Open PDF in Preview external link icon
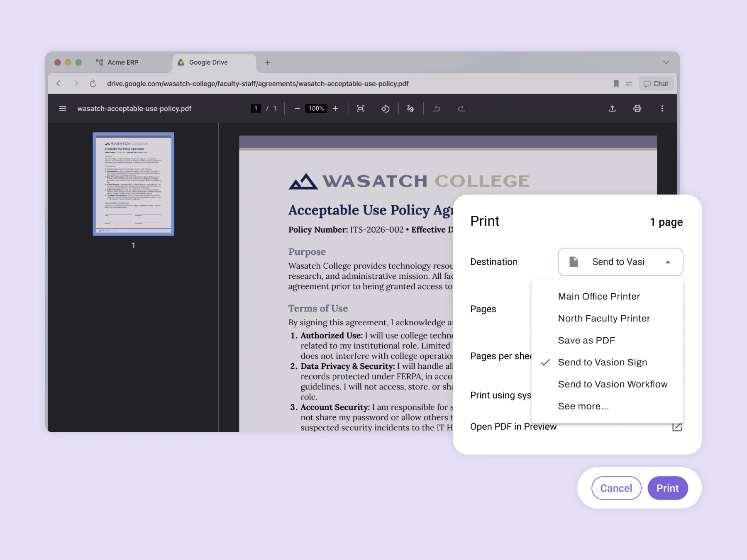Viewport: 747px width, 560px height. pyautogui.click(x=677, y=426)
